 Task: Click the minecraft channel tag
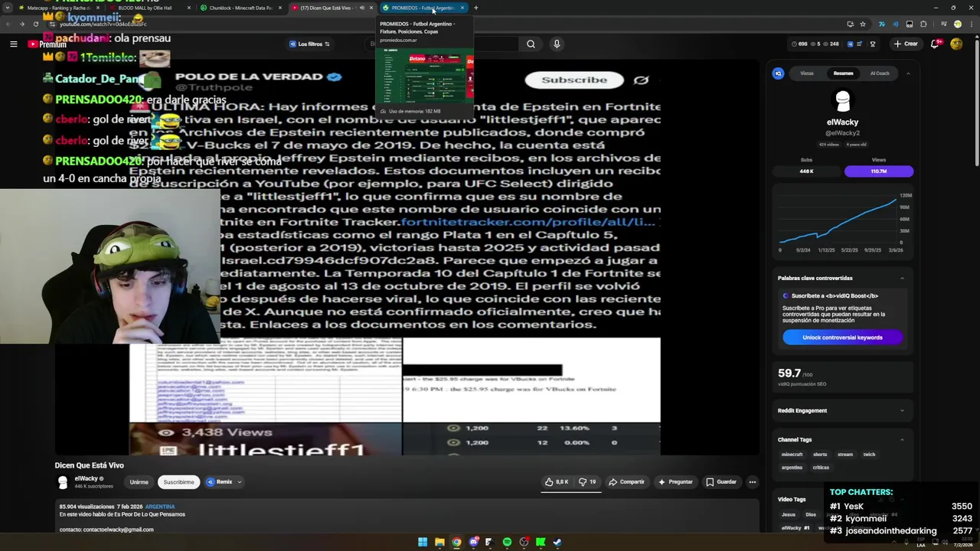coord(792,455)
